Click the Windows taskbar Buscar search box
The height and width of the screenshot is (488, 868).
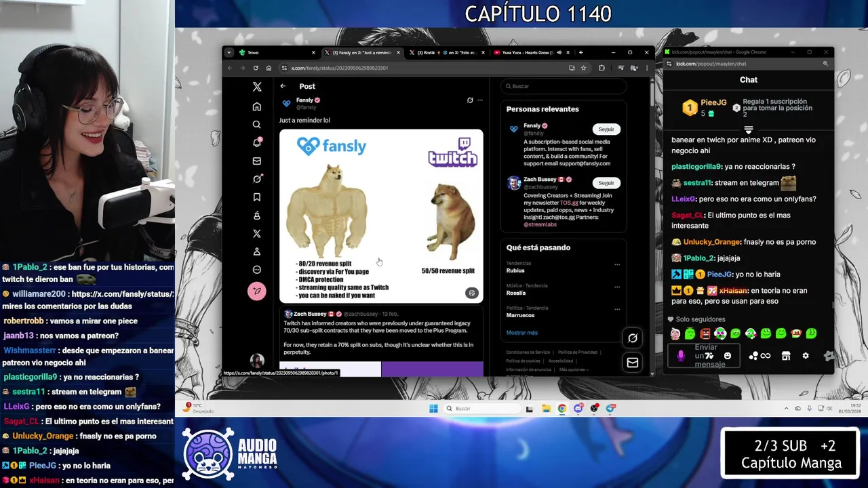[x=484, y=409]
